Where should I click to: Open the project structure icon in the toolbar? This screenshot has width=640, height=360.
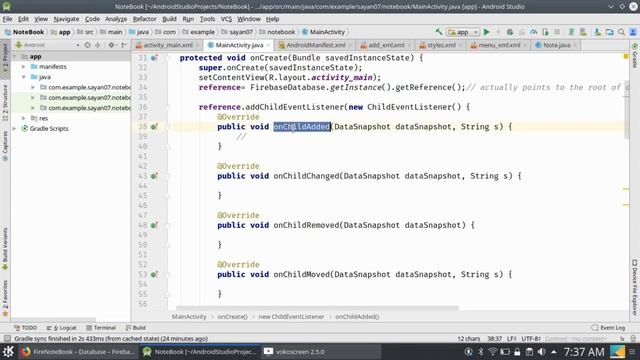pos(609,32)
